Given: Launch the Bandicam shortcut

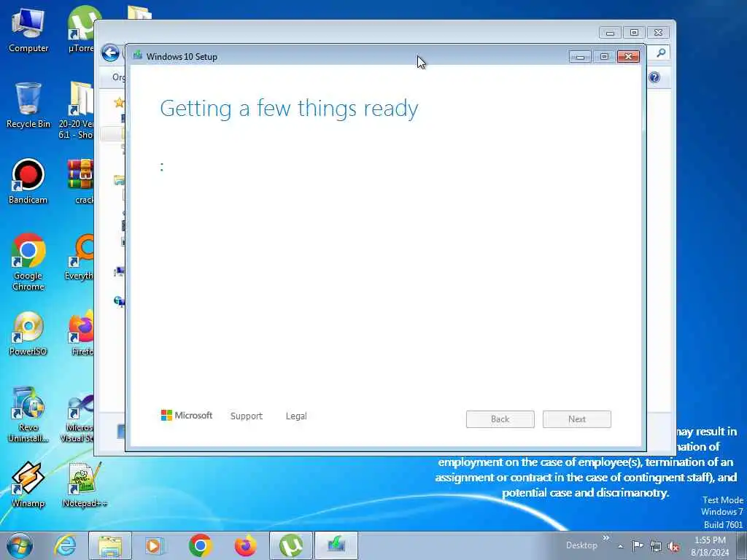Looking at the screenshot, I should coord(28,182).
